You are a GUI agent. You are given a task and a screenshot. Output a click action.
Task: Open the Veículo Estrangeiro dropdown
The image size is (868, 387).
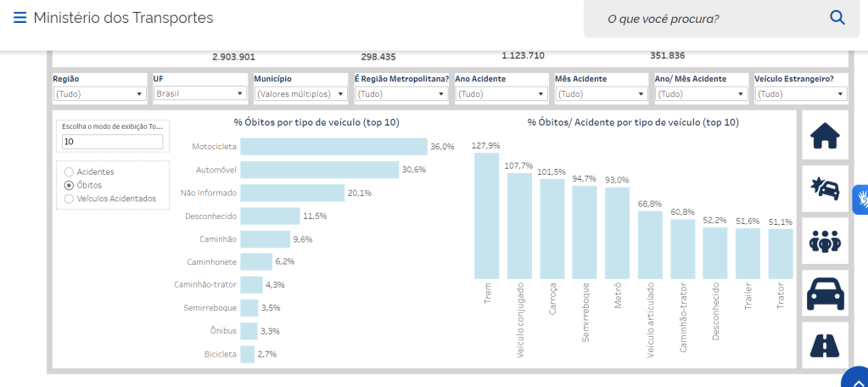pos(801,94)
